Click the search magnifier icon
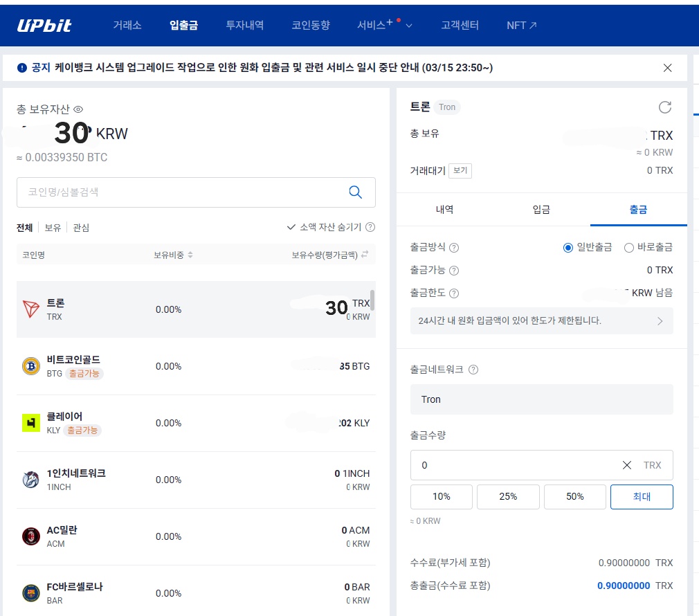Image resolution: width=699 pixels, height=616 pixels. coord(355,192)
